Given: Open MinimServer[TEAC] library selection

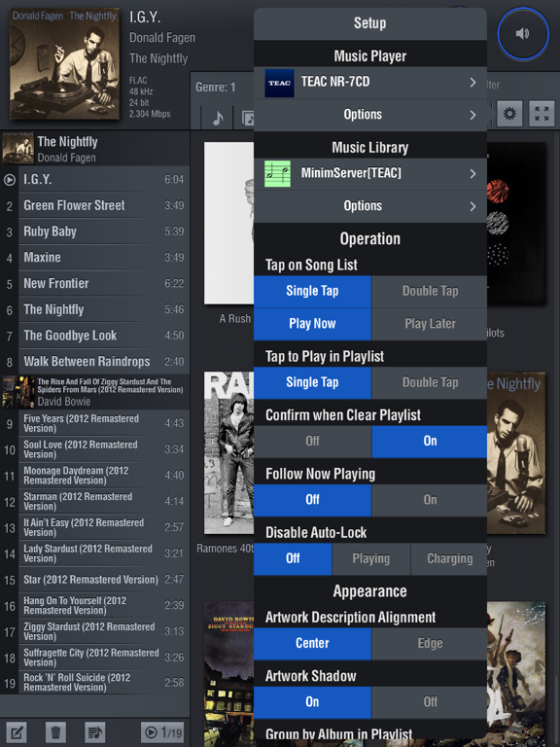Looking at the screenshot, I should click(x=370, y=173).
